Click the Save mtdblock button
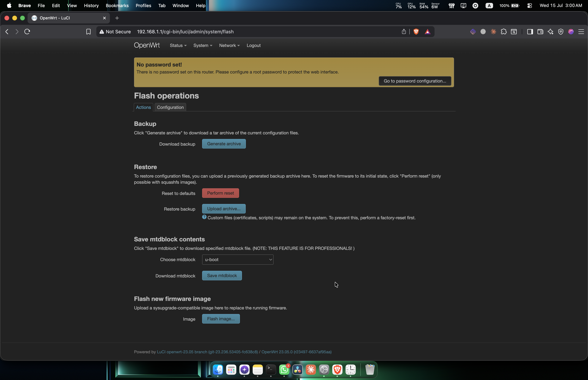Viewport: 588px width, 380px height. pos(222,276)
